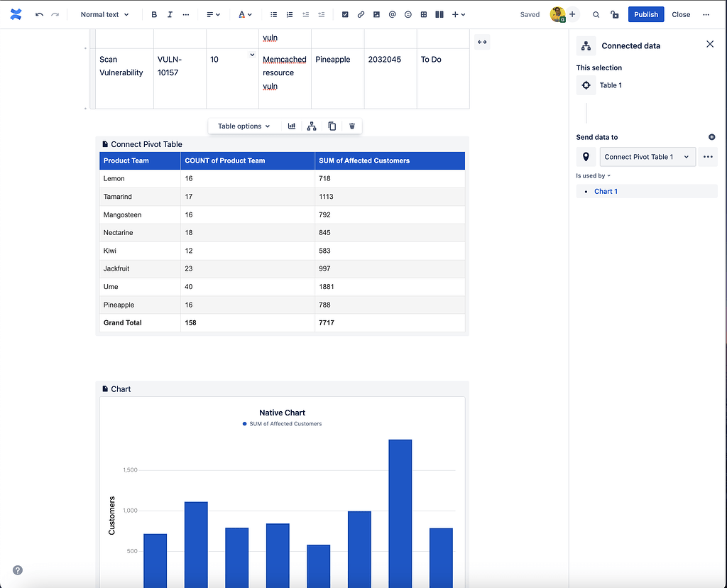Delete the table via the trash icon

click(x=352, y=126)
